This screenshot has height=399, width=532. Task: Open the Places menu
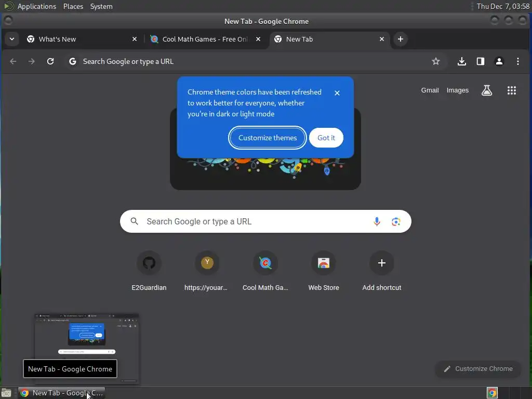click(73, 6)
